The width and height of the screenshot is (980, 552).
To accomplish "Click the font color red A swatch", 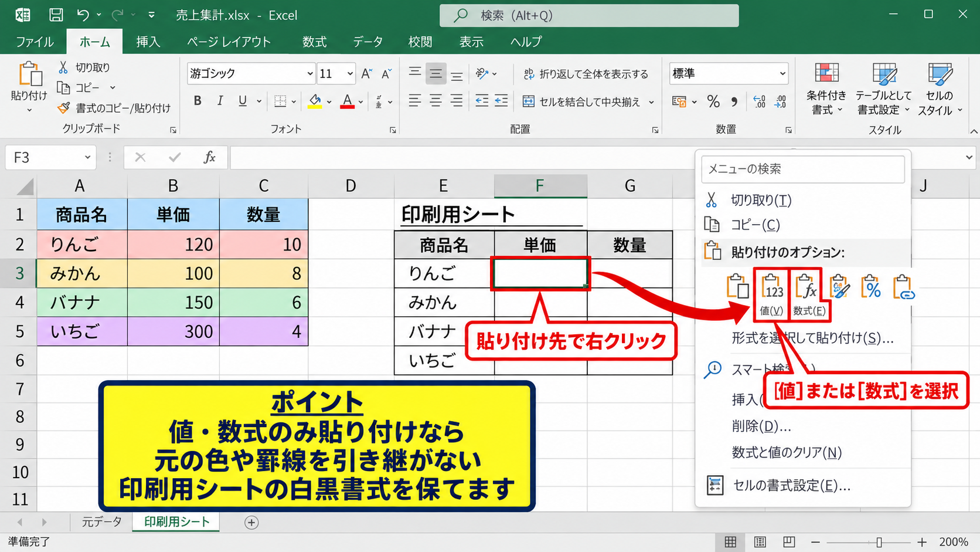I will click(x=348, y=101).
